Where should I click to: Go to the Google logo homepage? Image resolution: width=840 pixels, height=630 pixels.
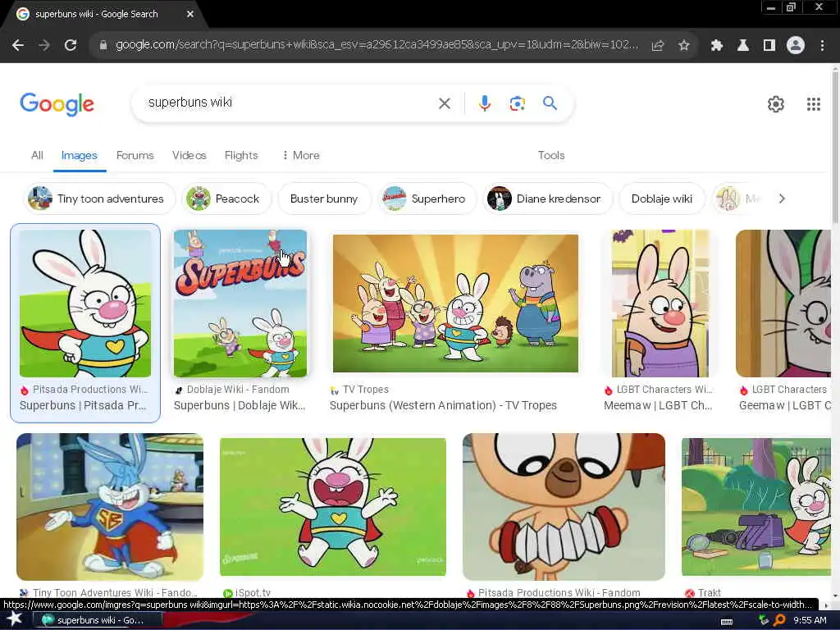57,104
